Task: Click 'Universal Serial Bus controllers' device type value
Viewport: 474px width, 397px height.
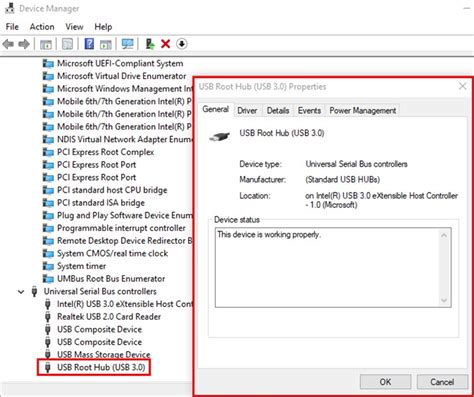Action: pyautogui.click(x=356, y=164)
